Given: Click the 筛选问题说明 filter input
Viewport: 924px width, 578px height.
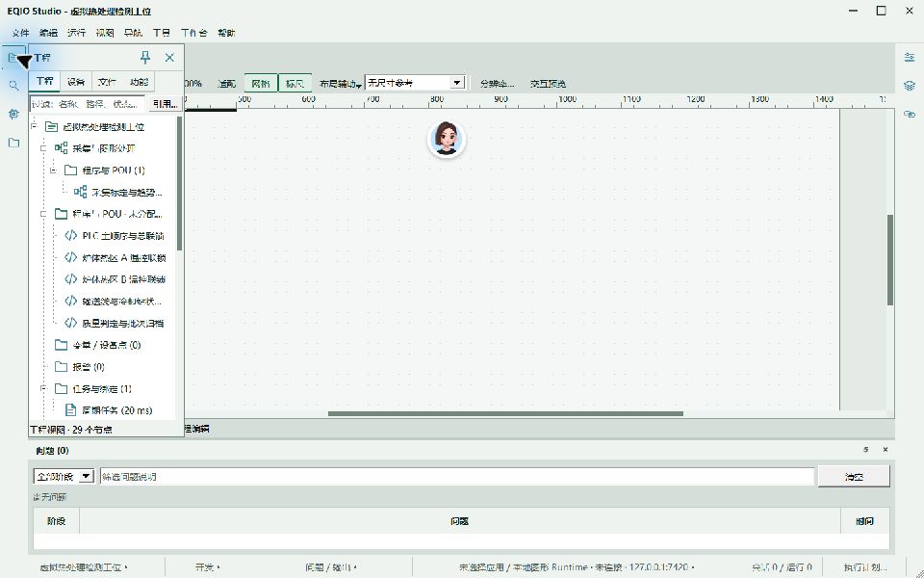Looking at the screenshot, I should [457, 476].
